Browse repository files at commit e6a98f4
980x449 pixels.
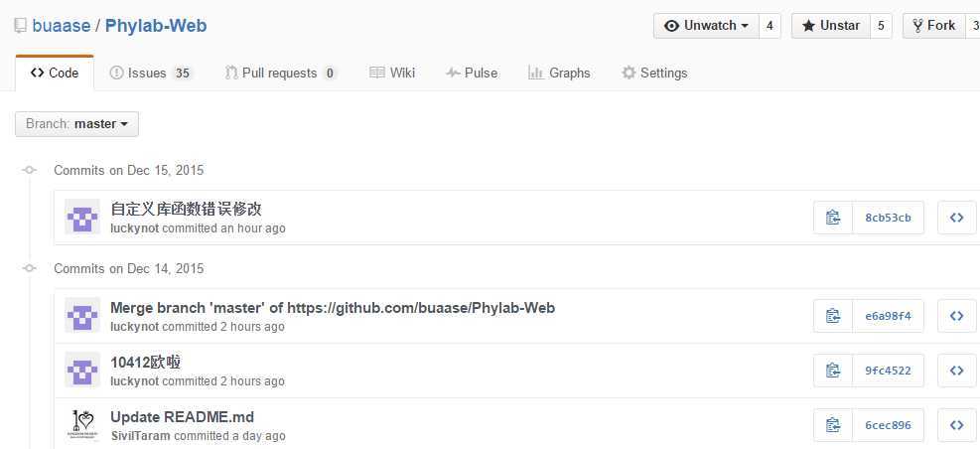tap(957, 316)
